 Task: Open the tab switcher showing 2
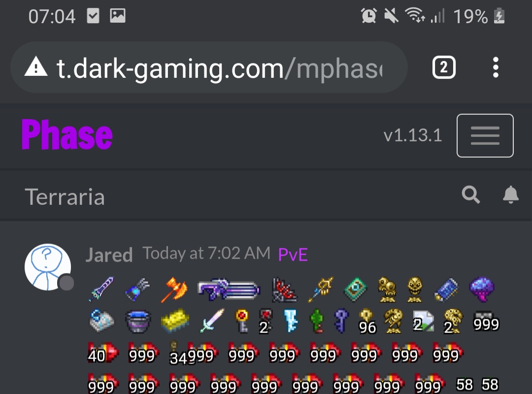(x=444, y=67)
